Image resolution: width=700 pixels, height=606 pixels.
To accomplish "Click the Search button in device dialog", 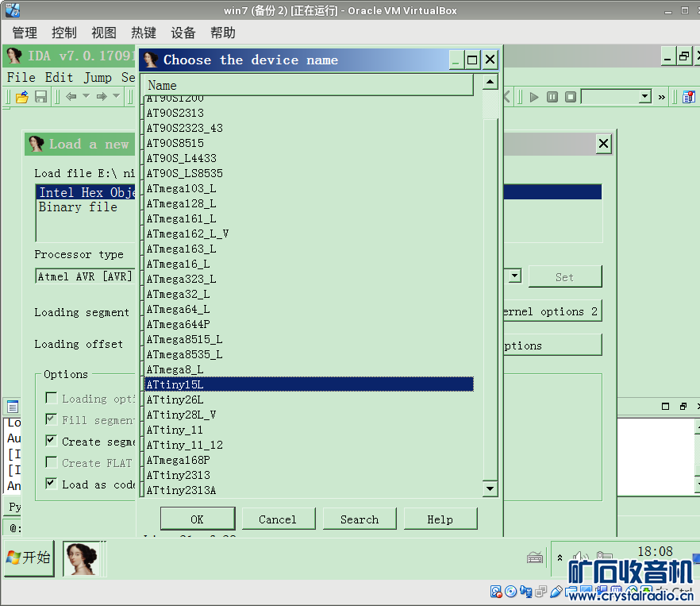I will pos(360,519).
